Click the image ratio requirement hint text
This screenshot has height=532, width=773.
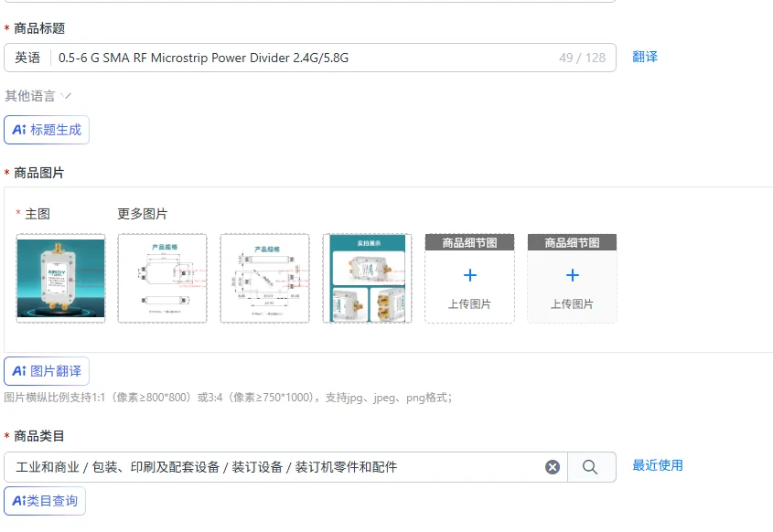[228, 398]
